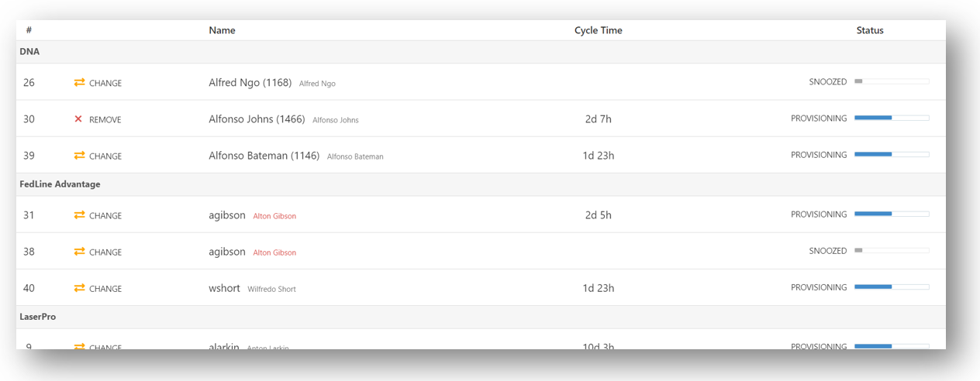Click the change arrows icon for row 26
The height and width of the screenshot is (381, 980).
pos(79,83)
